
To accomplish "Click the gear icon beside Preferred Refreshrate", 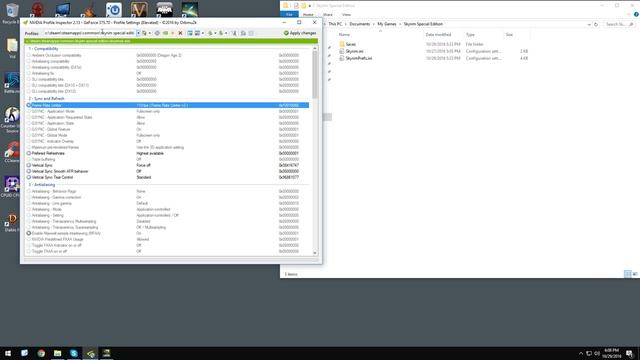I will [29, 153].
